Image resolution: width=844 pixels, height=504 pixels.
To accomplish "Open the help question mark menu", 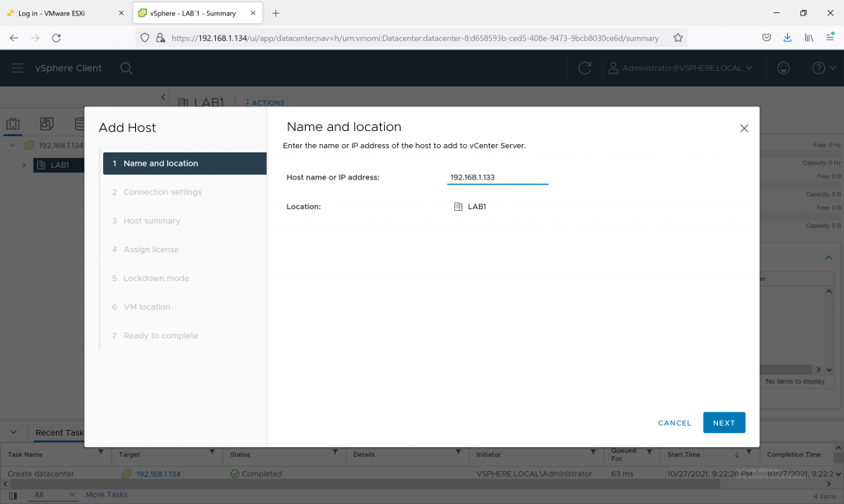I will pos(823,68).
